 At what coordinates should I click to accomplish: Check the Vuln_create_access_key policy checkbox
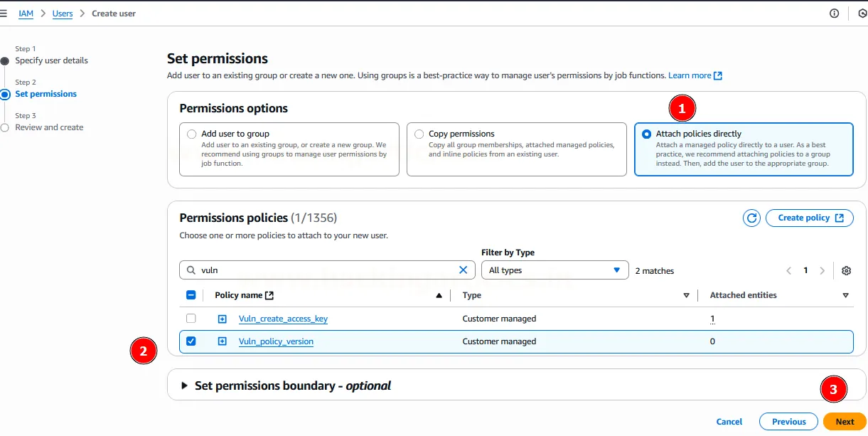point(191,319)
